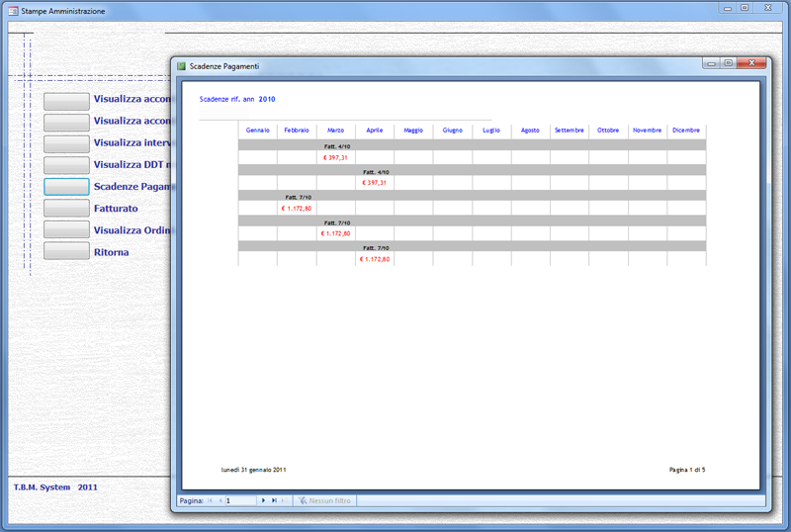Screen dimensions: 791x532
Task: Click the Marzo column header
Action: pos(335,131)
